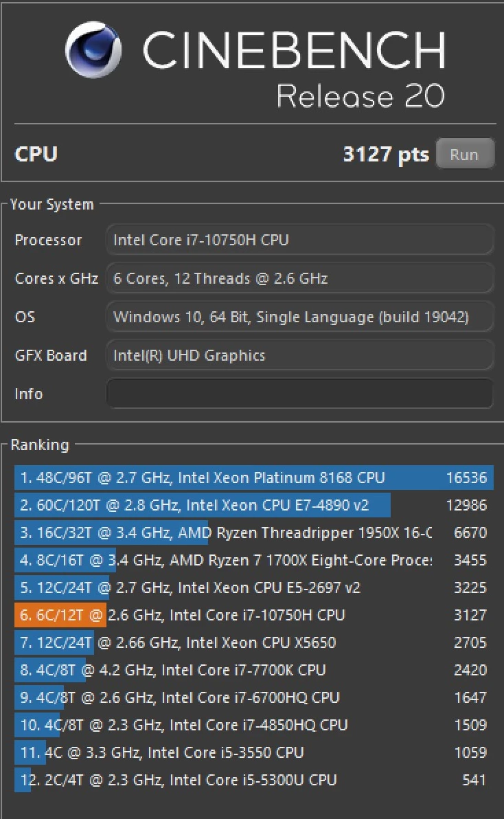Select the Threadripper 1950X ranking row
The width and height of the screenshot is (504, 819).
tap(253, 532)
